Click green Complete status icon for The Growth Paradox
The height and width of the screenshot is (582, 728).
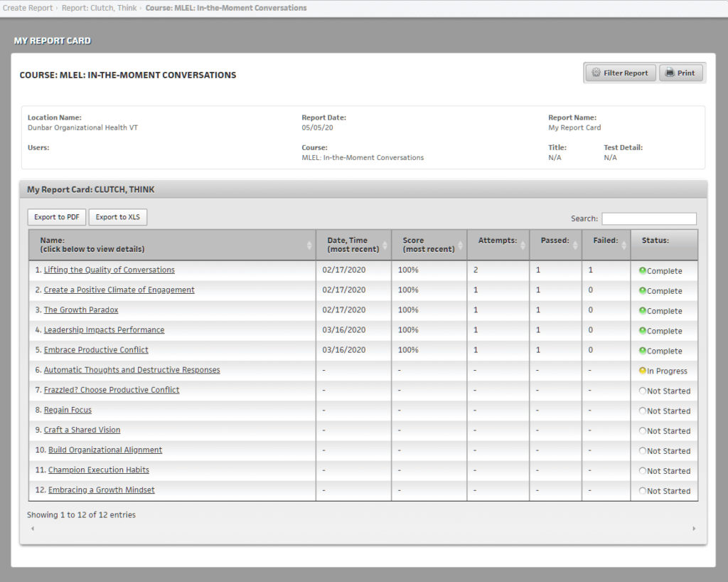(x=643, y=310)
